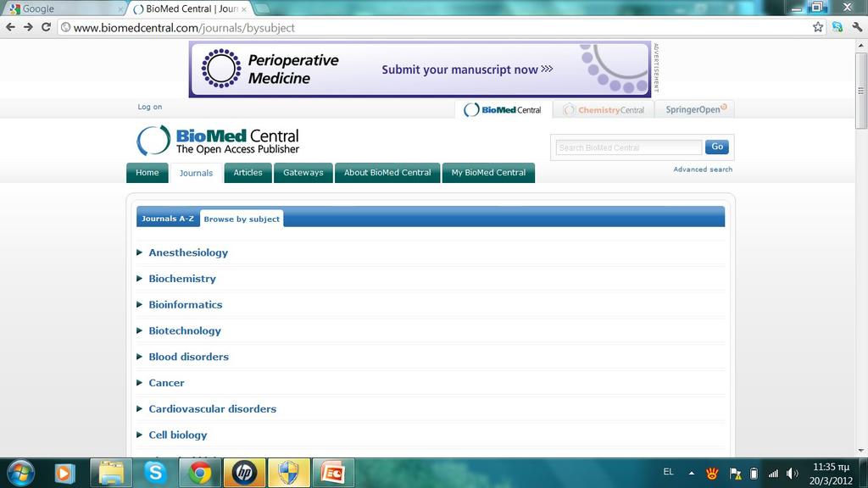Open the About BioMed Central tab

[387, 173]
